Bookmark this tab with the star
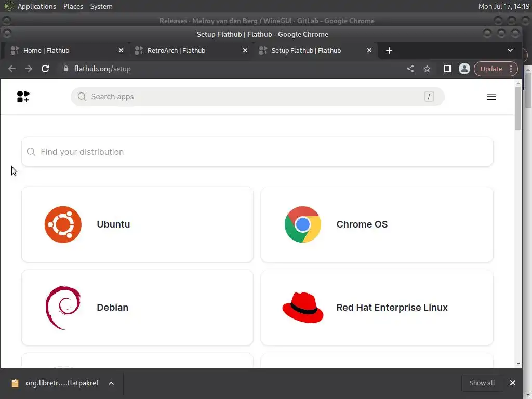Viewport: 532px width, 399px height. (427, 69)
